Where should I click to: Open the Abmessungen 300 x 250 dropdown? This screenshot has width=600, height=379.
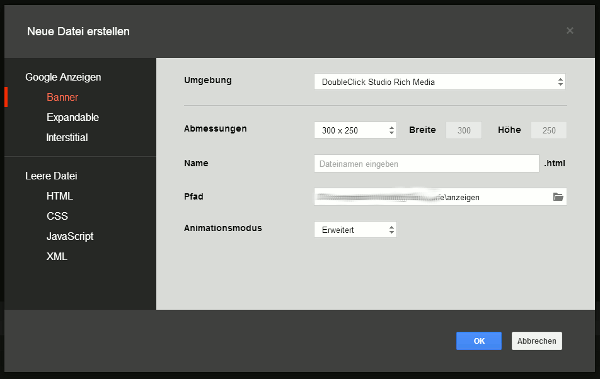(x=355, y=130)
